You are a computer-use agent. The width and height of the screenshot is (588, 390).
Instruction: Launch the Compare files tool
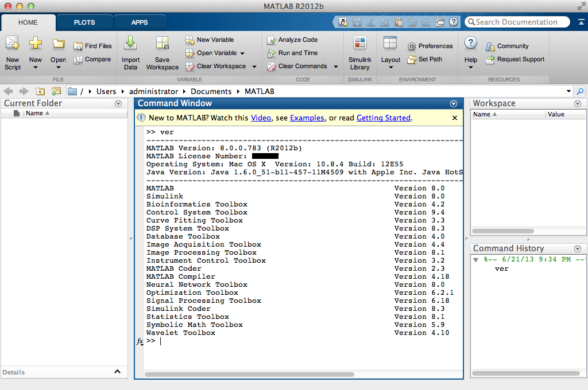(x=92, y=59)
